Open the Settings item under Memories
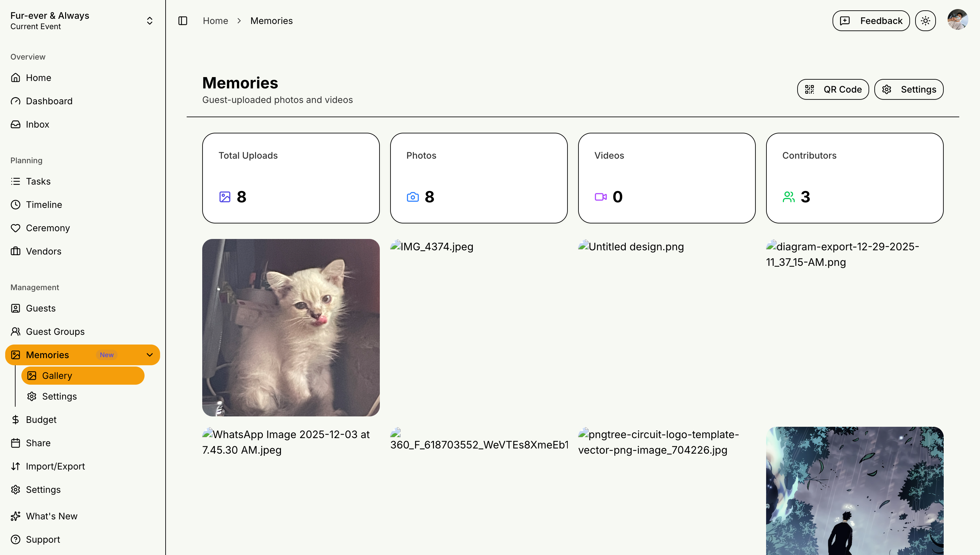 coord(59,396)
